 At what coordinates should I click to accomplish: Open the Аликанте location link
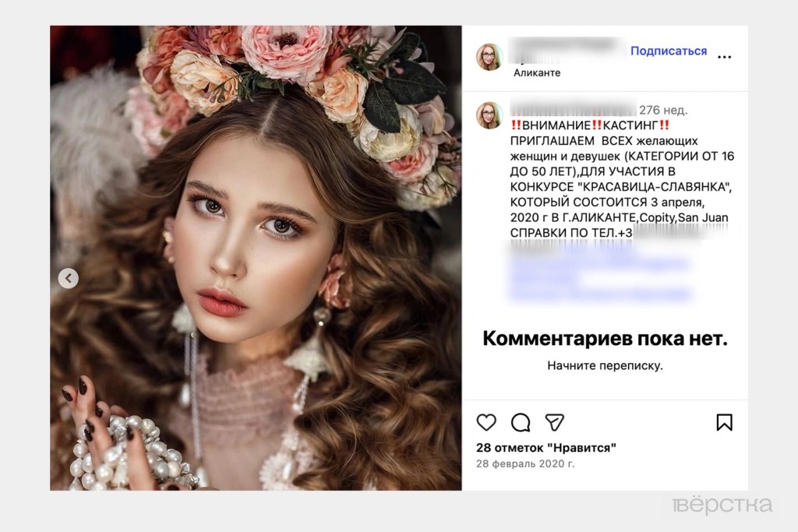coord(537,72)
